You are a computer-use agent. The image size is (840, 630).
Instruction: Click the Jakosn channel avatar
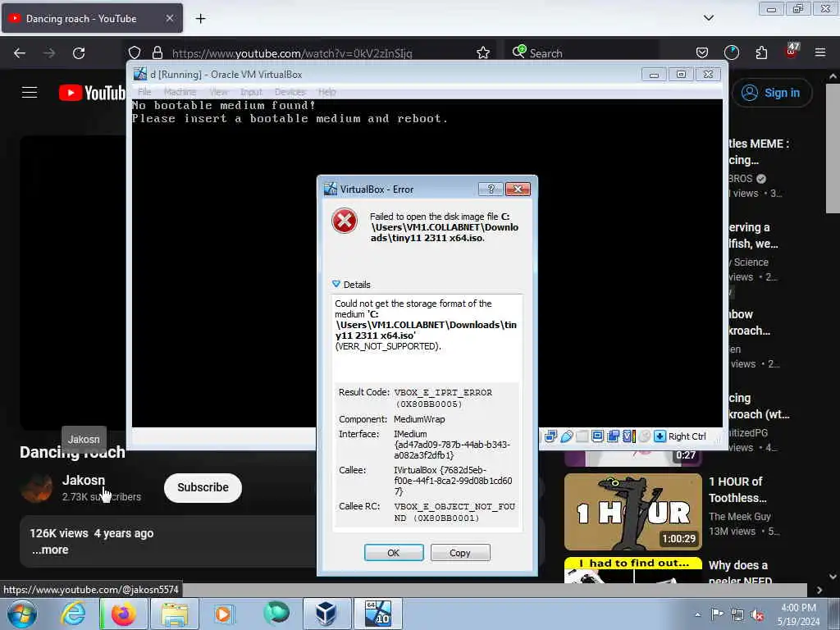click(37, 487)
